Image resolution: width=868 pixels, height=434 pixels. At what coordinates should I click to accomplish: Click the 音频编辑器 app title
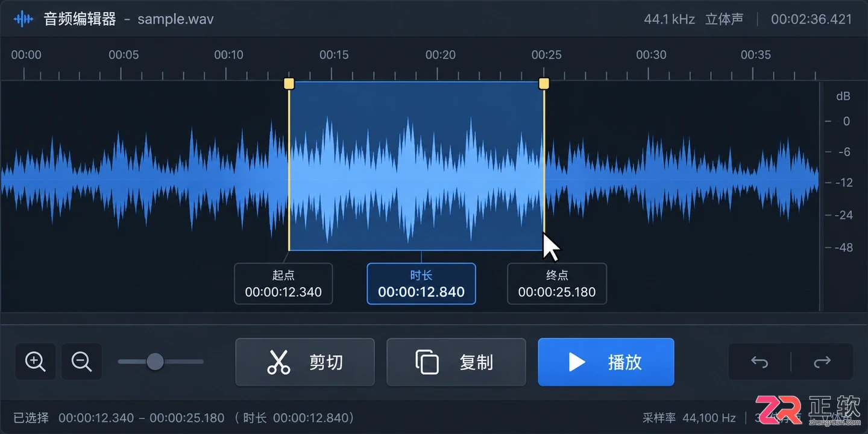(x=80, y=19)
